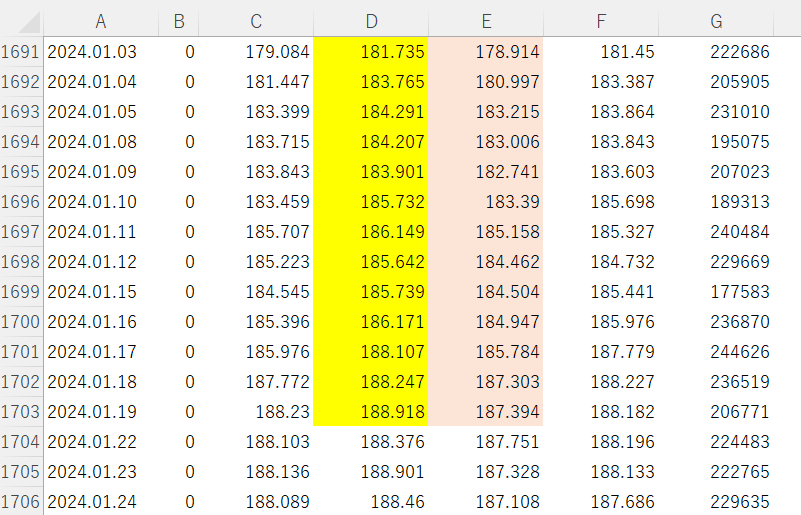Select row header 1693
The width and height of the screenshot is (801, 515).
tap(21, 112)
